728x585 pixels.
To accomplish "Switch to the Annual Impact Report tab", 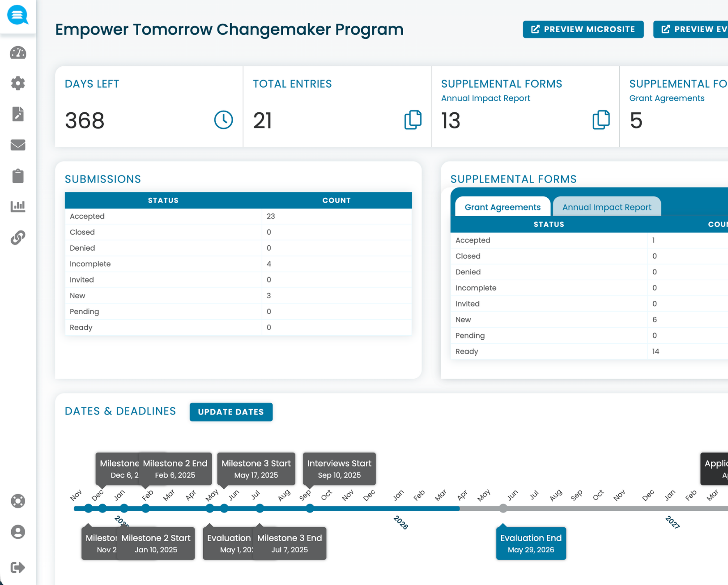I will (x=607, y=207).
